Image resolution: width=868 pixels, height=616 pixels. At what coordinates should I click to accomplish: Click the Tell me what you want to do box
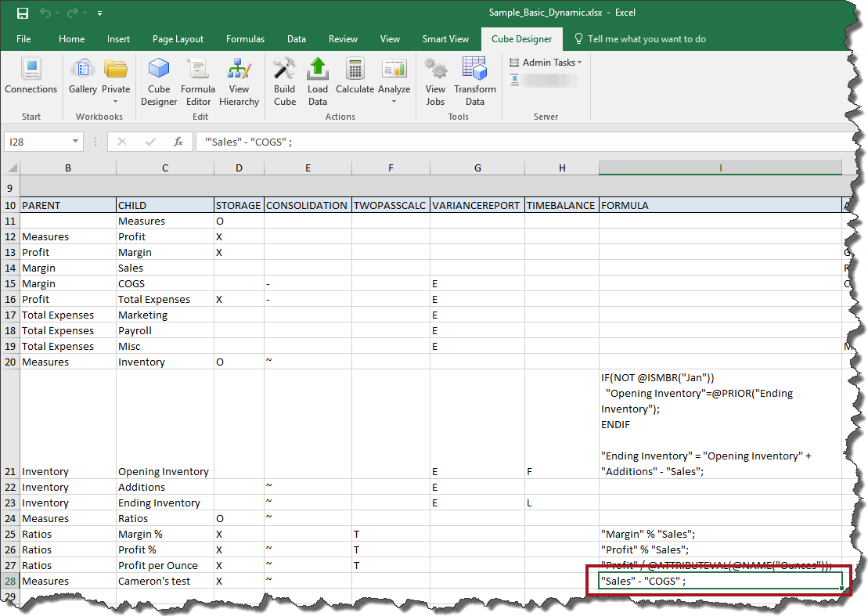click(x=646, y=39)
